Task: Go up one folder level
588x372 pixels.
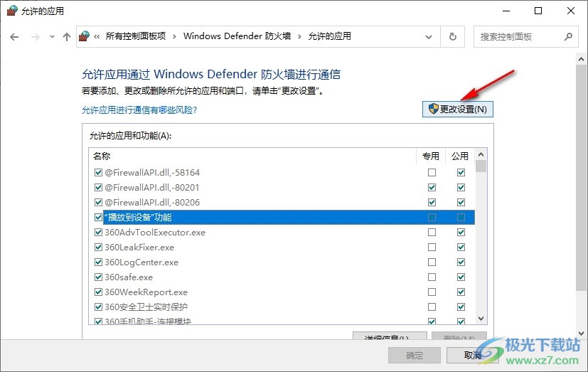Action: click(x=67, y=37)
